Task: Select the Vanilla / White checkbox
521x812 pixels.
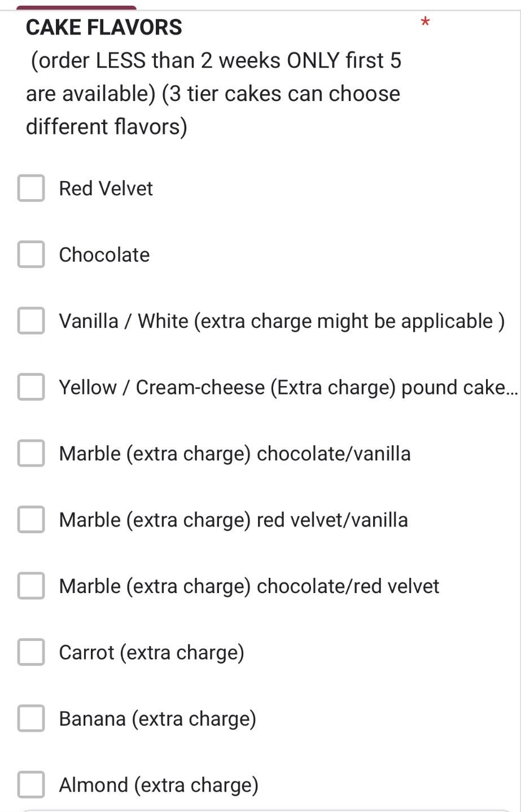Action: 31,321
